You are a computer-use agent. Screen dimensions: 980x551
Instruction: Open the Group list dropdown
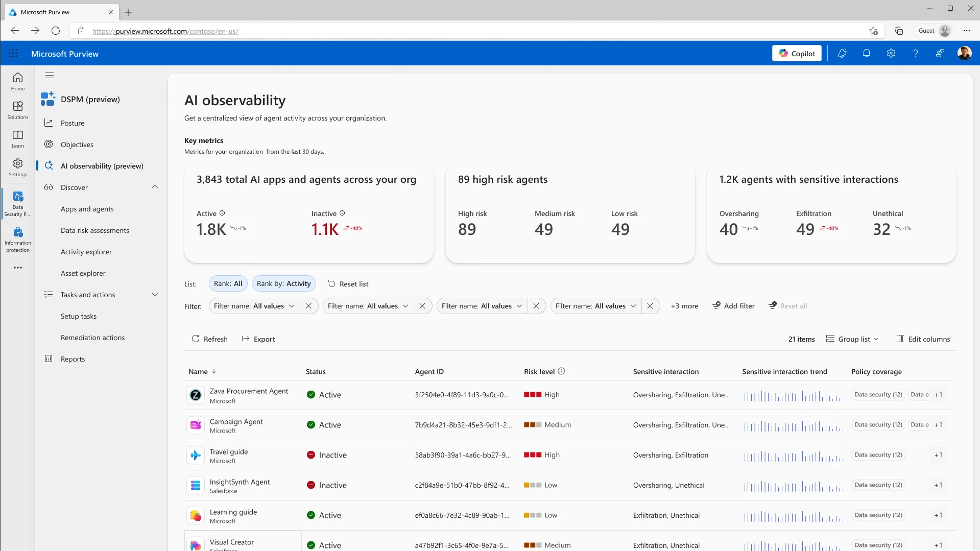coord(852,339)
